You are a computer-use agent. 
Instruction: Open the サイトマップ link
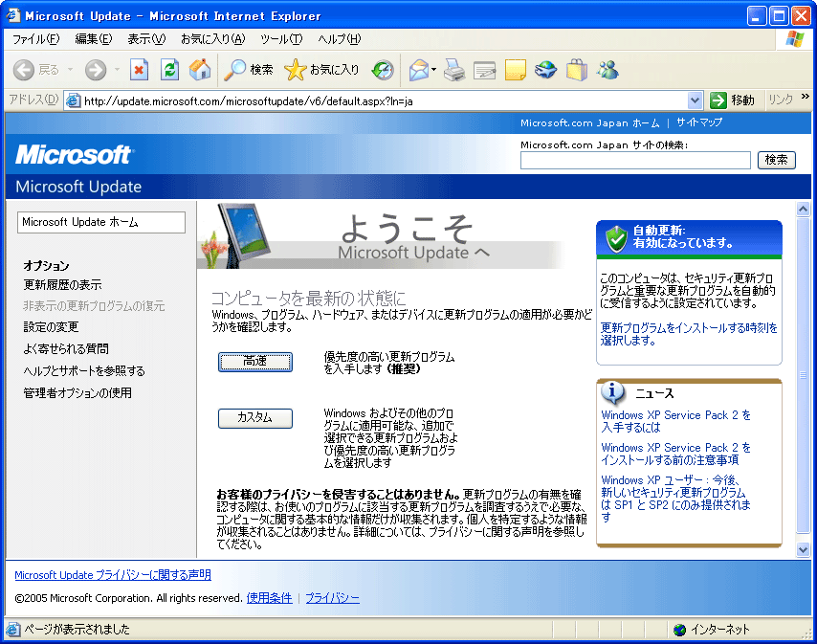(x=699, y=122)
